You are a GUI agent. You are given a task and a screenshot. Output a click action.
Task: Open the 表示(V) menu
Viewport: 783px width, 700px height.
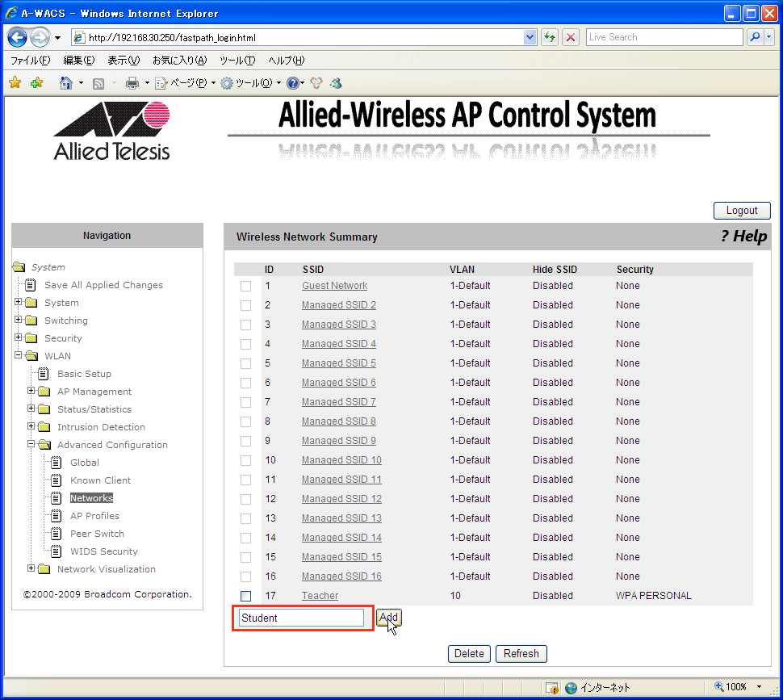124,61
